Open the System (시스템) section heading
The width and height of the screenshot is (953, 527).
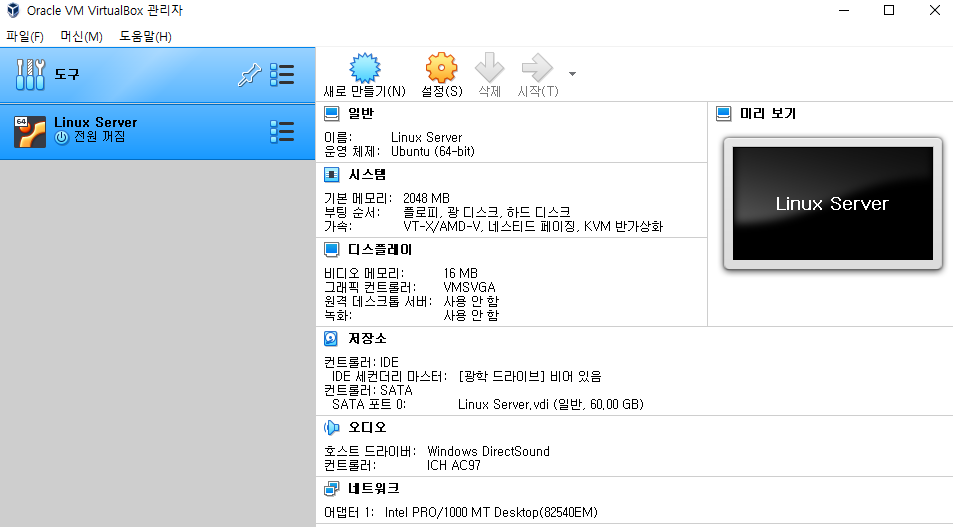(367, 175)
